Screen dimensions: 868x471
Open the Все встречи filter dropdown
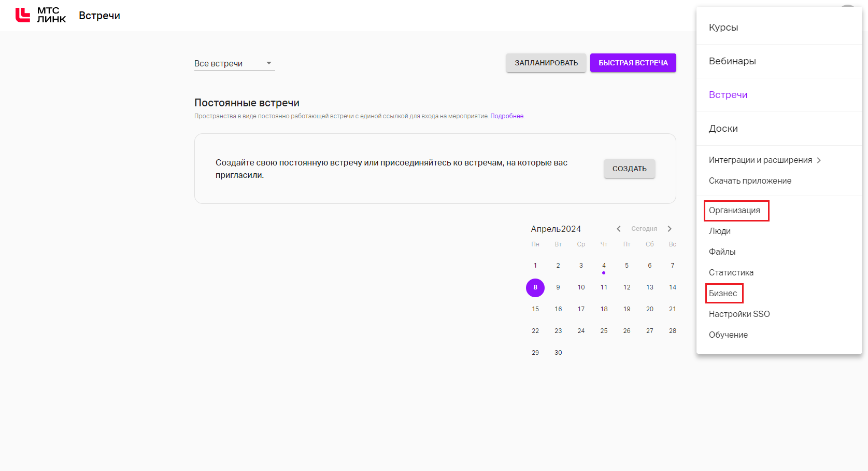(234, 63)
